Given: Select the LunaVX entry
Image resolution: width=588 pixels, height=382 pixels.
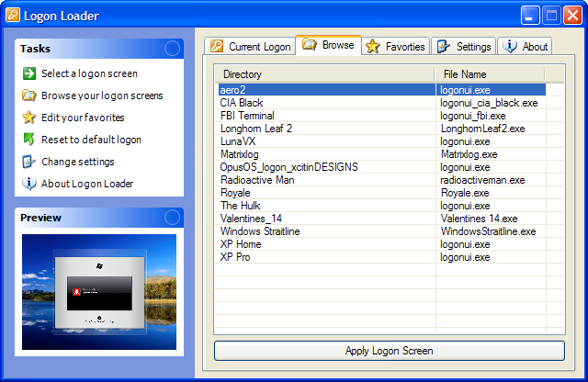Looking at the screenshot, I should [238, 141].
